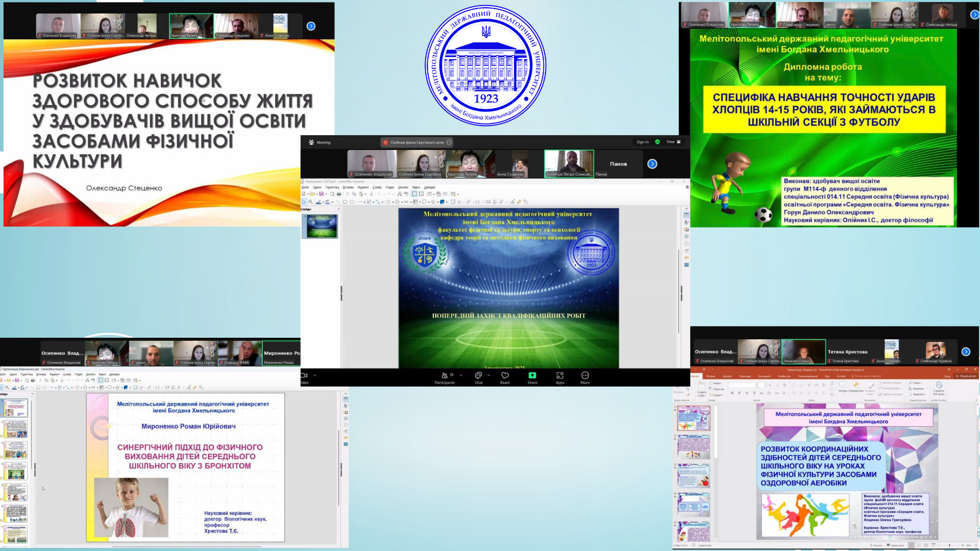980x551 pixels.
Task: Expand the video options chevron beside Video
Action: click(315, 375)
